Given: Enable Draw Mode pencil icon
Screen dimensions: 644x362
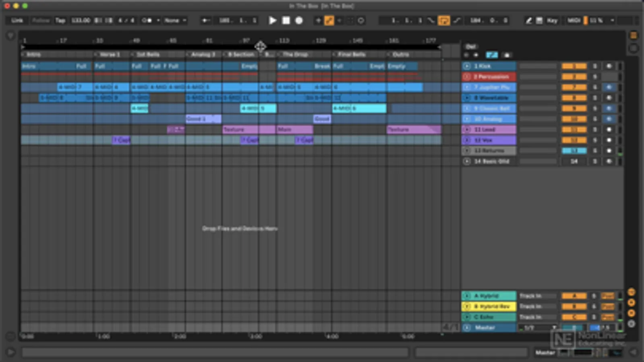Looking at the screenshot, I should coord(528,21).
